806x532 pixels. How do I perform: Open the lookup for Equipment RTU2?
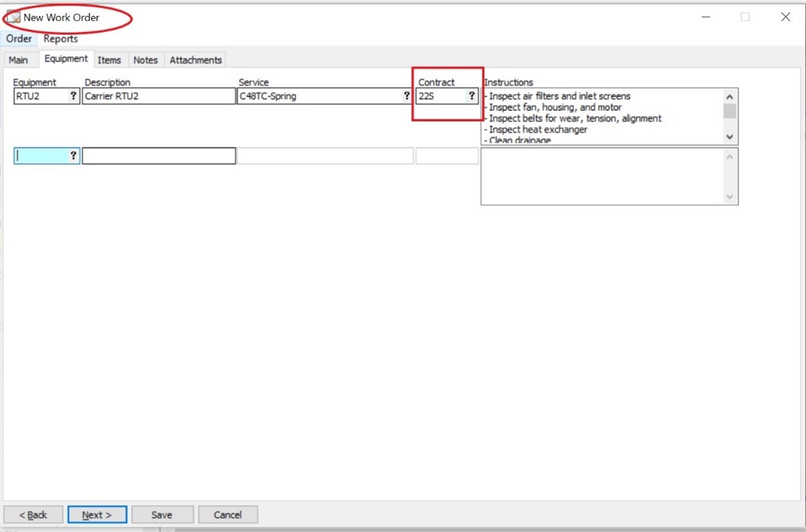(73, 96)
